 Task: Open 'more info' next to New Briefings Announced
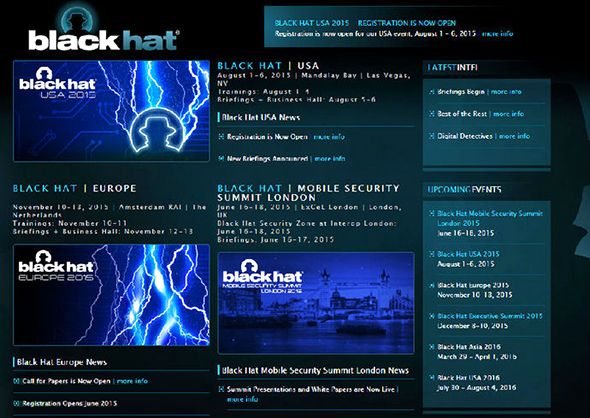pyautogui.click(x=330, y=159)
